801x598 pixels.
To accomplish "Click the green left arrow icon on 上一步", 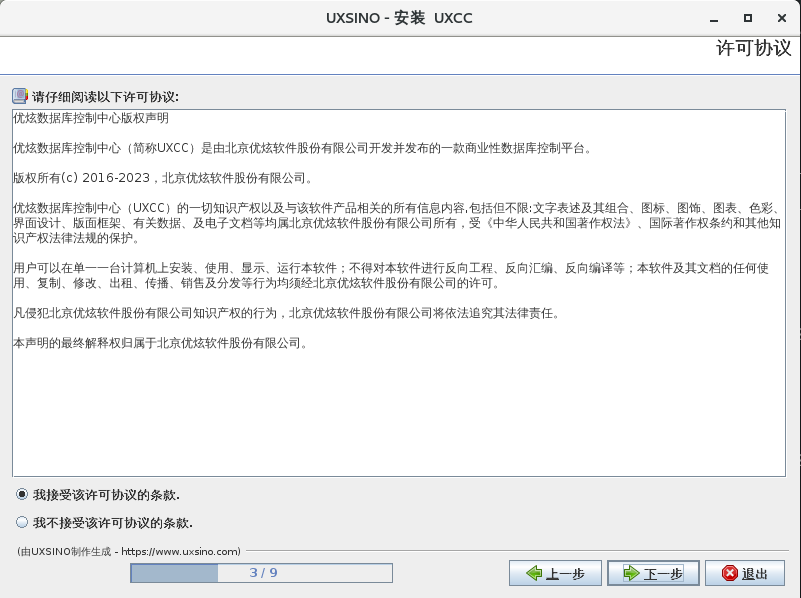I will pos(529,573).
